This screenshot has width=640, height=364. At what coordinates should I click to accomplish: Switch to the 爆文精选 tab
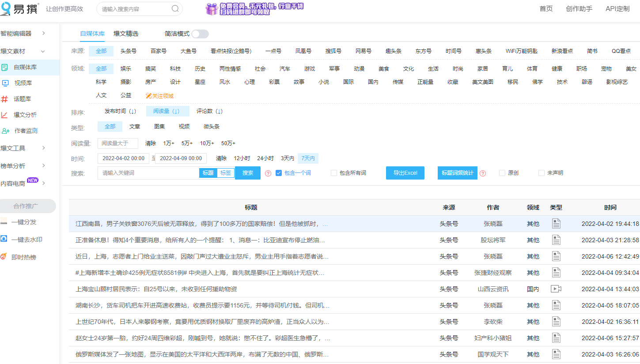pos(127,33)
